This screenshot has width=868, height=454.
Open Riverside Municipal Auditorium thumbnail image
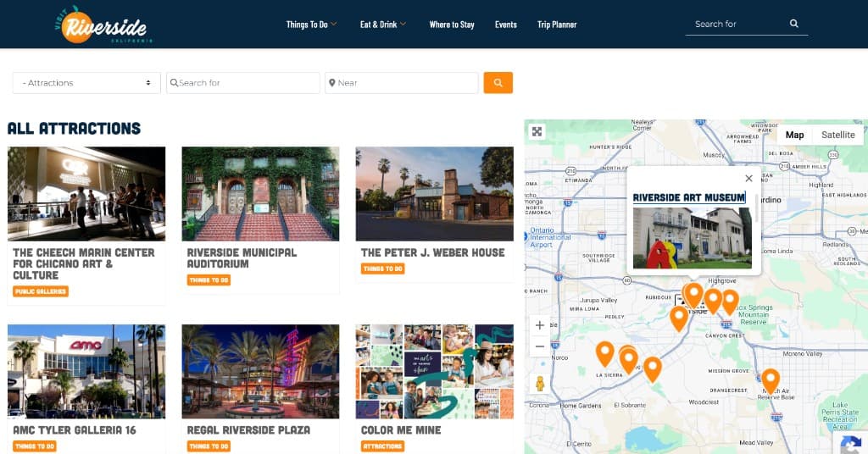coord(260,194)
